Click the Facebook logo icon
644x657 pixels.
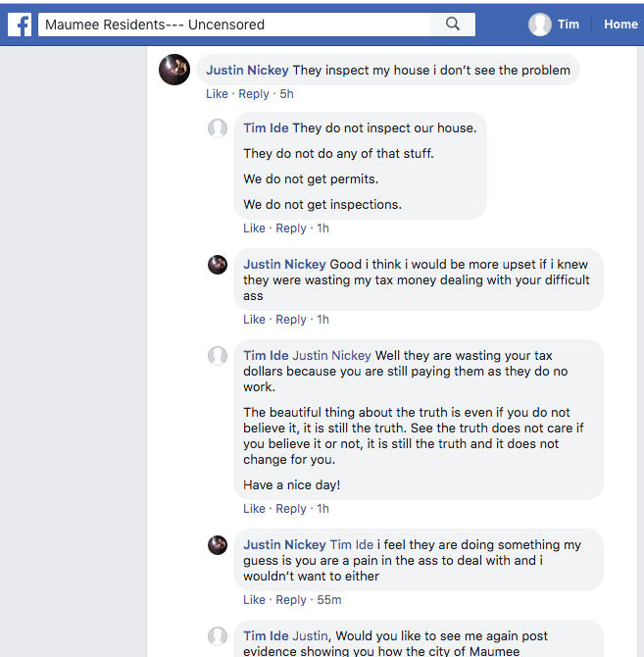(x=19, y=25)
